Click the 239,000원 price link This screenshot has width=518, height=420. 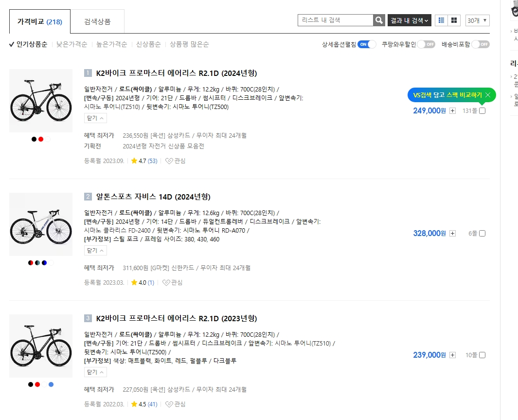pos(429,355)
